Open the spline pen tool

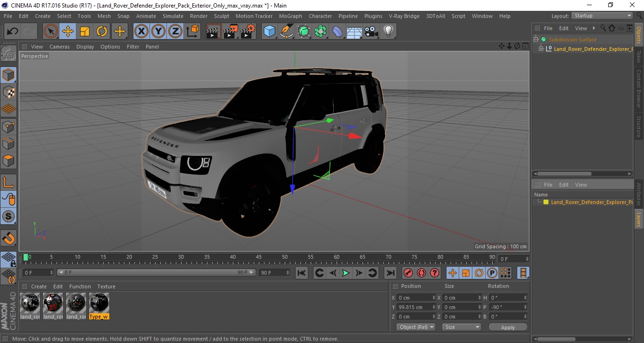pos(287,32)
